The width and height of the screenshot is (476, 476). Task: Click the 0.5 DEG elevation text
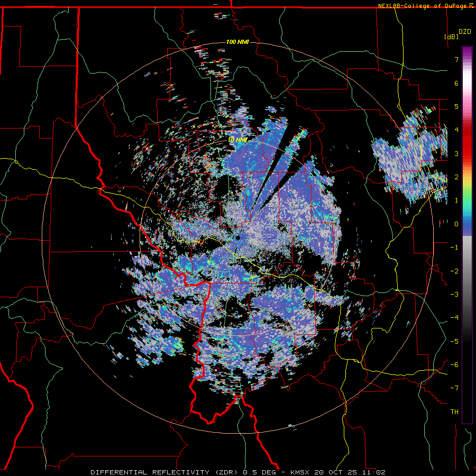coord(259,472)
